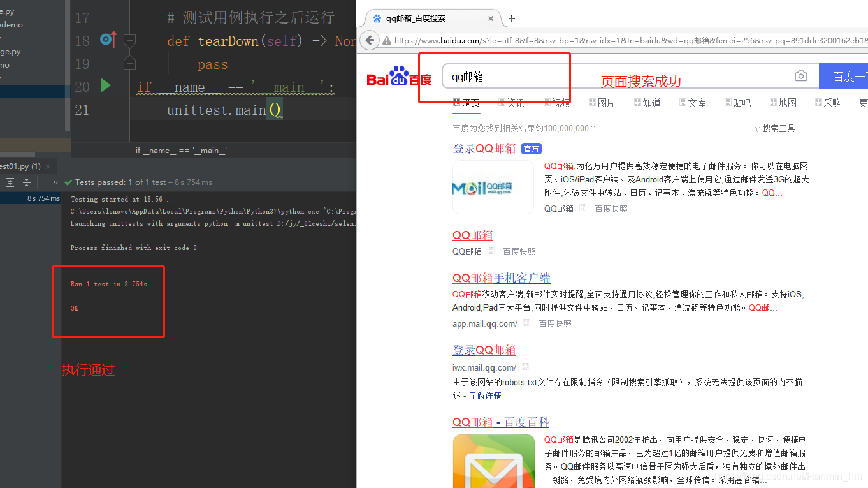Click the green run arrow beside line 20

(x=106, y=85)
